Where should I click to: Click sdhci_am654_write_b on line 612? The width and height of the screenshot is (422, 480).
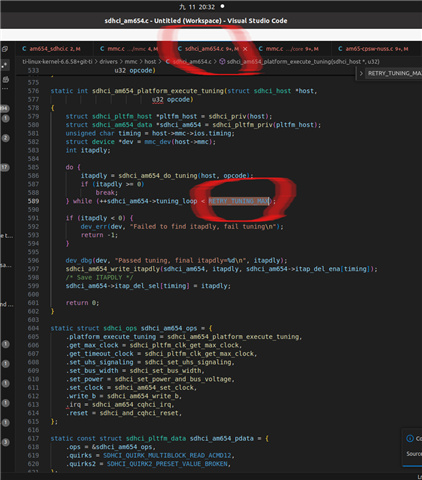pos(143,396)
